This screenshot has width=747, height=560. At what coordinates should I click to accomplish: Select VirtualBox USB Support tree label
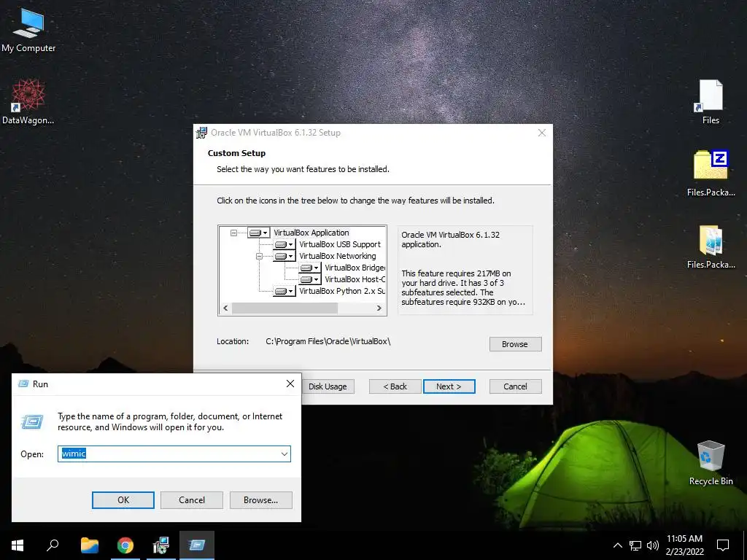coord(340,244)
